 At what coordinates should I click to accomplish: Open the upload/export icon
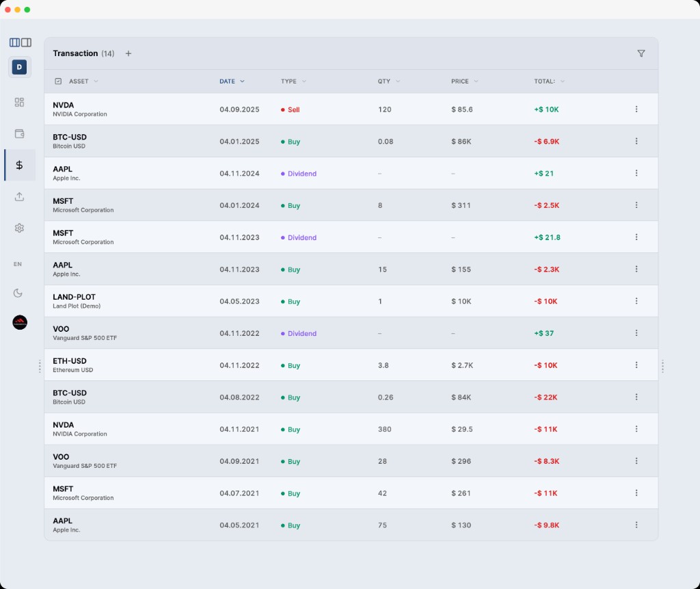pyautogui.click(x=19, y=196)
